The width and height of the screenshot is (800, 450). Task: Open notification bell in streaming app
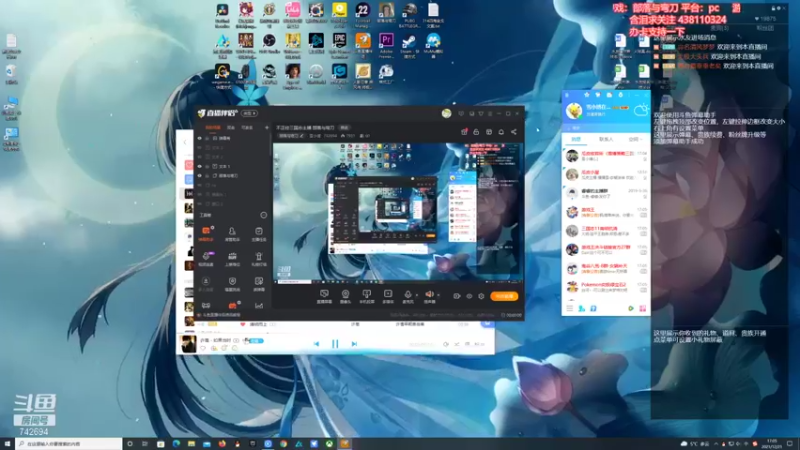pyautogui.click(x=501, y=132)
